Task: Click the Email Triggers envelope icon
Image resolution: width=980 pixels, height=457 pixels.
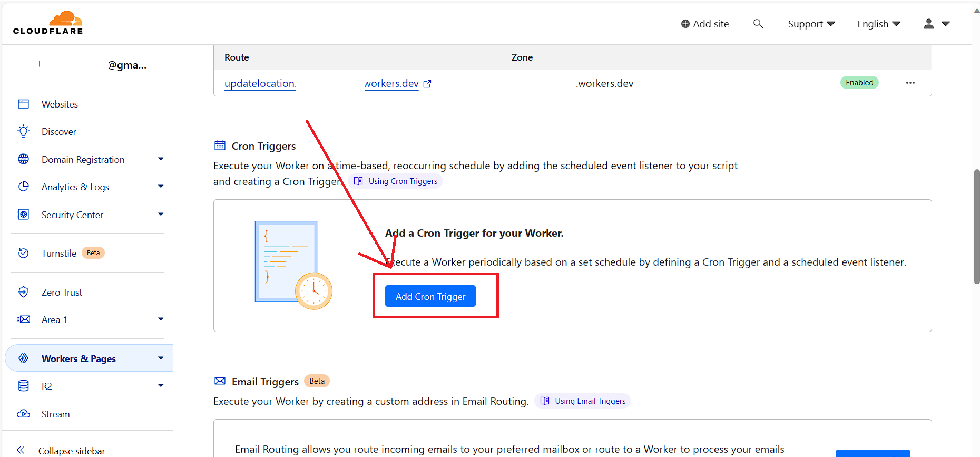Action: pos(220,381)
